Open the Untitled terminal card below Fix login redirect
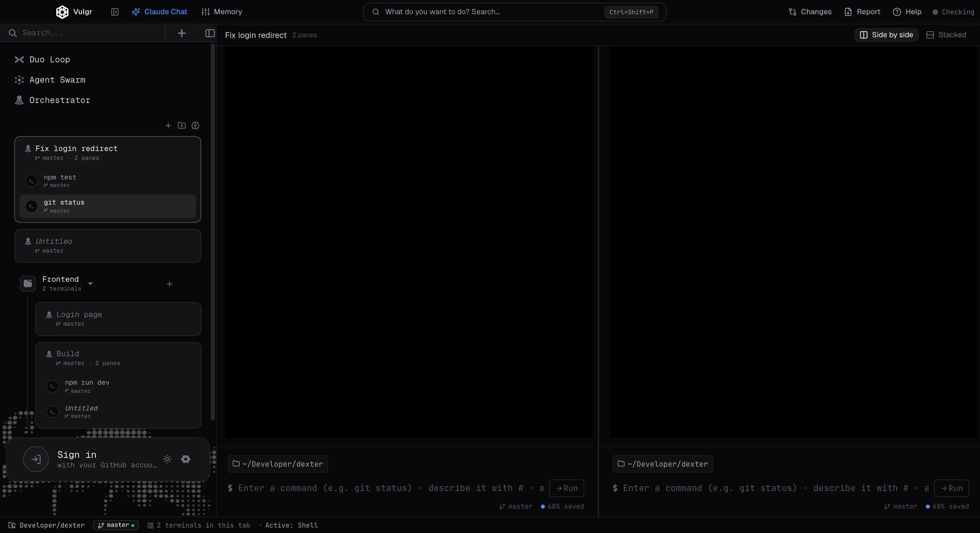 pyautogui.click(x=108, y=246)
